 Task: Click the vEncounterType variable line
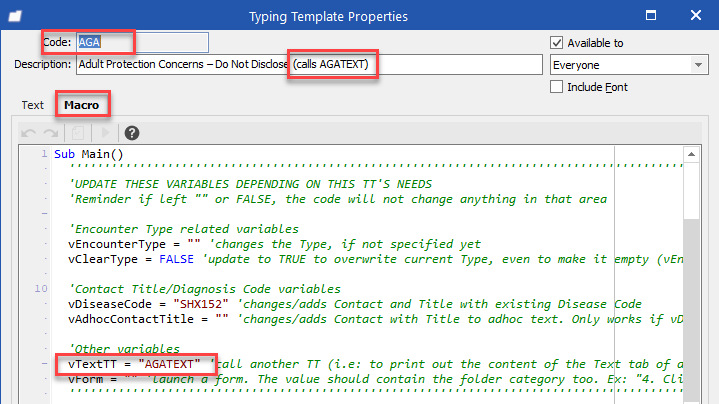pyautogui.click(x=274, y=244)
